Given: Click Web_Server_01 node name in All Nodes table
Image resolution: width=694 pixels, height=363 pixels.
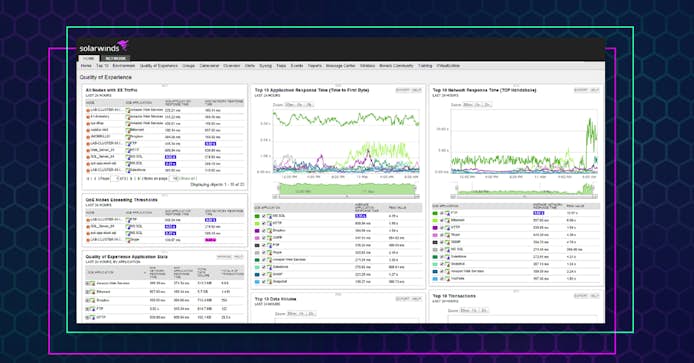Looking at the screenshot, I should tap(102, 150).
